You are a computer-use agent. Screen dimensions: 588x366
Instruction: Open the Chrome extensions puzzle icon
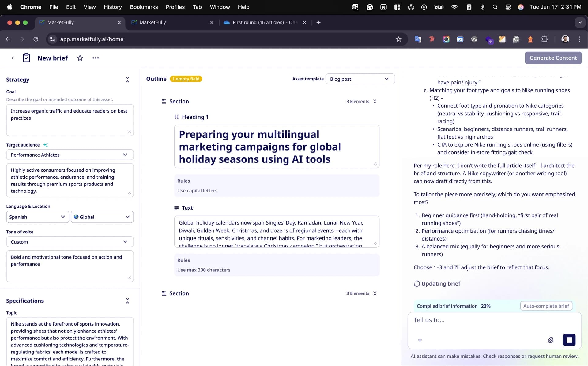tap(544, 39)
